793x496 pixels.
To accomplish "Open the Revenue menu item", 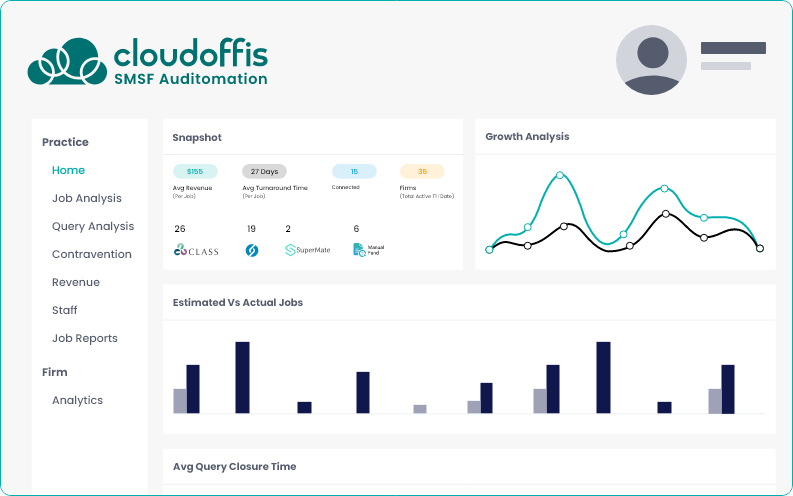I will [73, 282].
